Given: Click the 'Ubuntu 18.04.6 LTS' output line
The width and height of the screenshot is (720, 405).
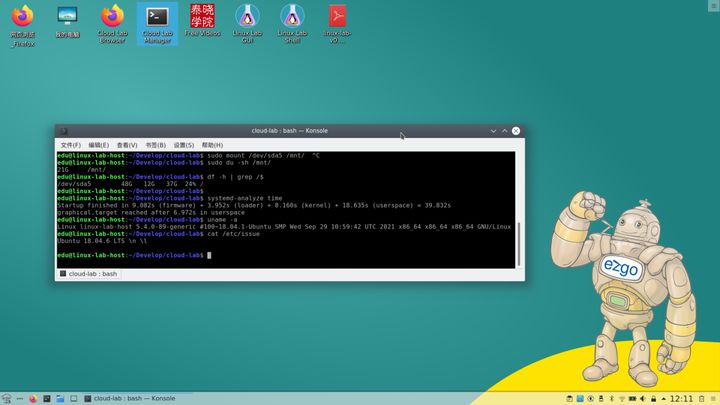Looking at the screenshot, I should click(102, 241).
